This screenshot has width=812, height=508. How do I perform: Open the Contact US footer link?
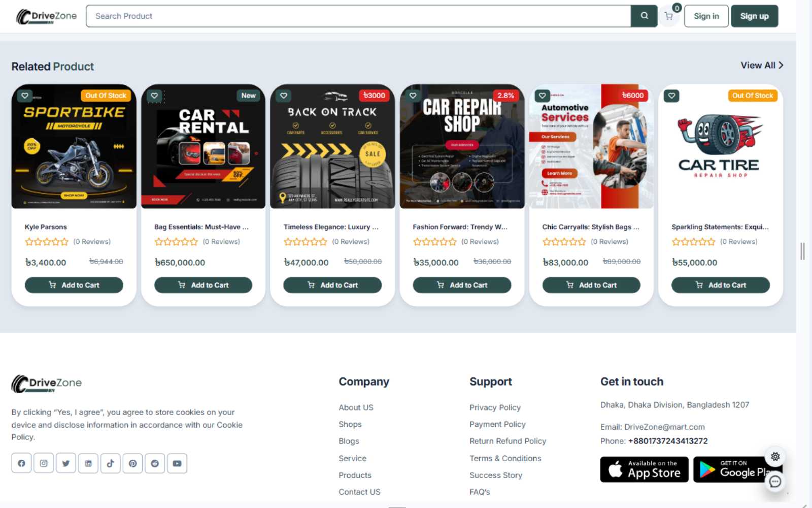tap(359, 492)
